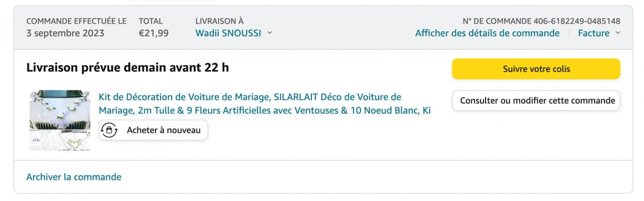The image size is (644, 201).
Task: Expand the chevron beside Wadii SNOUSSI
Action: 270,33
